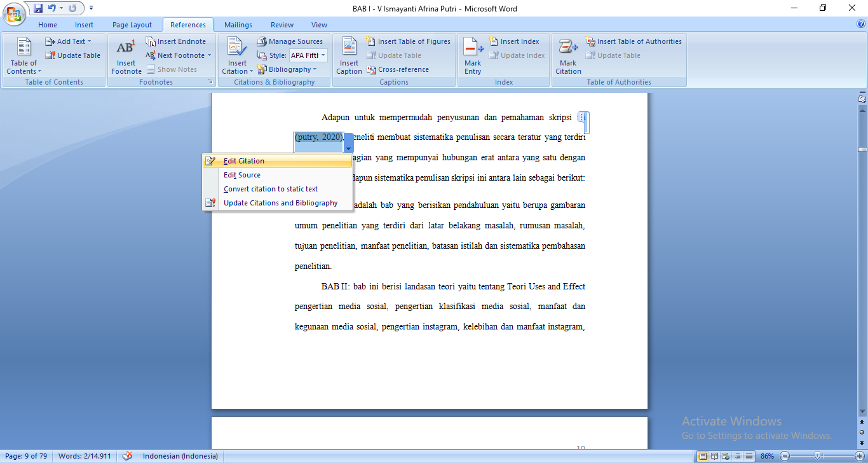Insert a footnote
Viewport: 868px width, 463px height.
point(126,56)
